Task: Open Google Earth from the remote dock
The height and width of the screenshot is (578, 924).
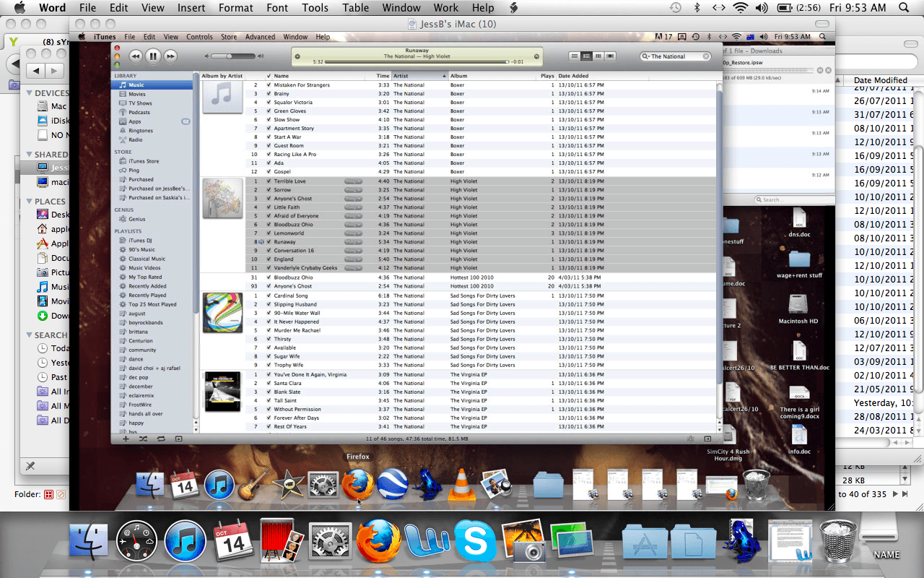Action: (x=393, y=484)
